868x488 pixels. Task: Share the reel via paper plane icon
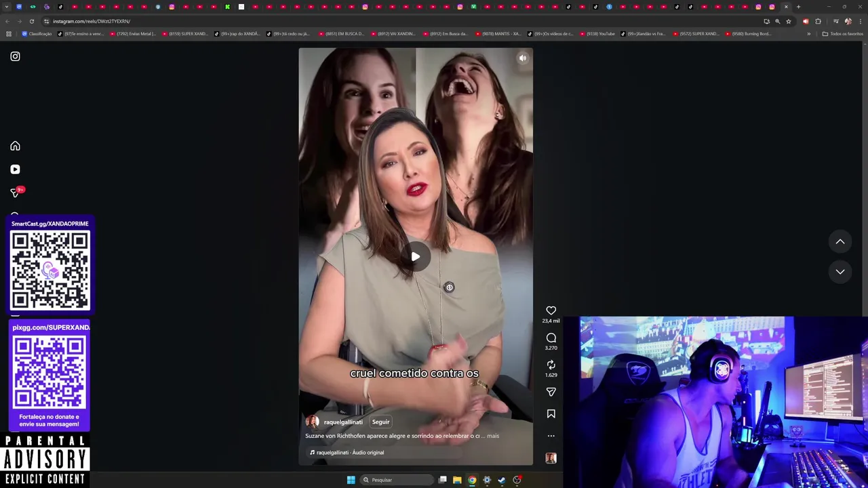[x=551, y=392]
